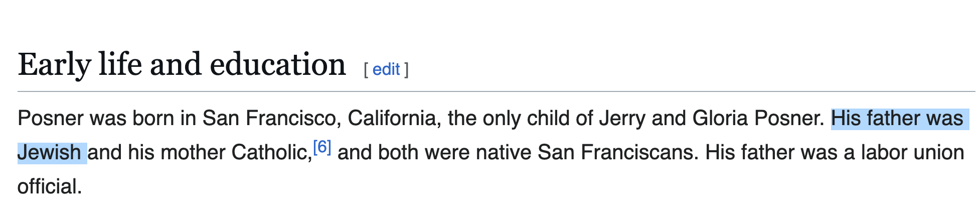Click the word "child" in first sentence
The height and width of the screenshot is (205, 980).
coord(548,119)
